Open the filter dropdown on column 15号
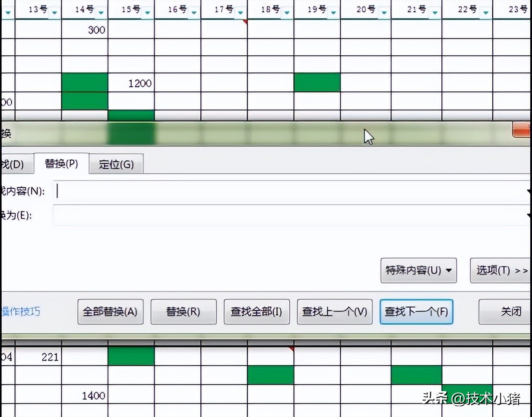This screenshot has width=532, height=417. [148, 13]
